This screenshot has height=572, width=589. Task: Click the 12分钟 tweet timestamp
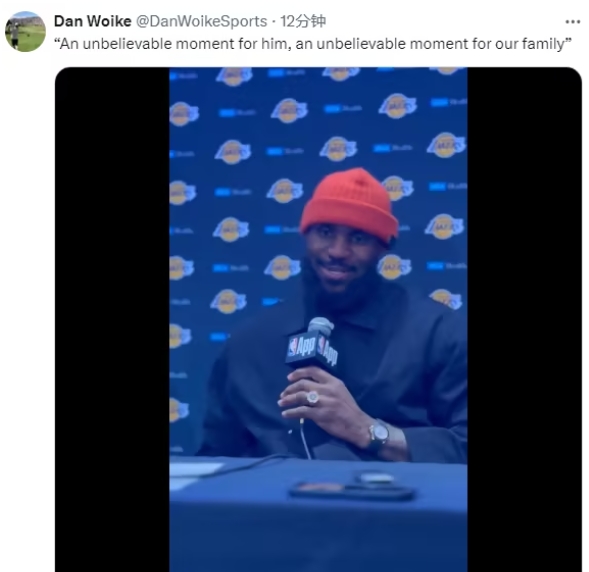(303, 21)
